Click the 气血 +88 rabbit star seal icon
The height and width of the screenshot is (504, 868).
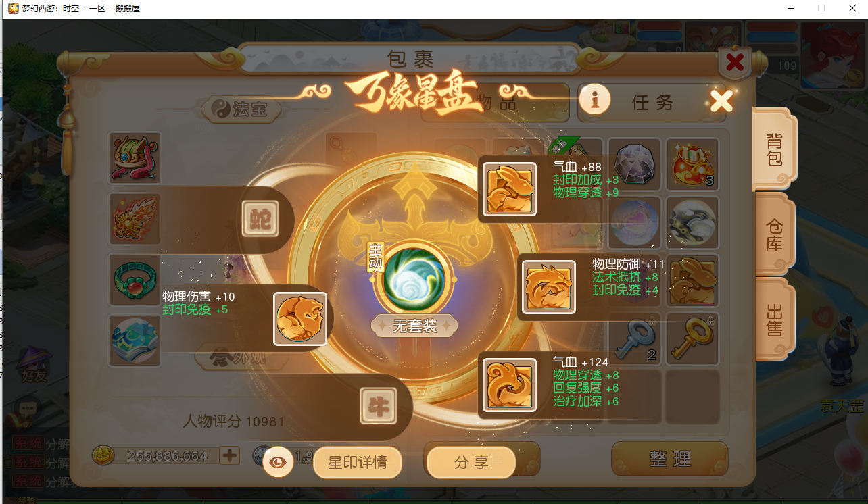(510, 188)
